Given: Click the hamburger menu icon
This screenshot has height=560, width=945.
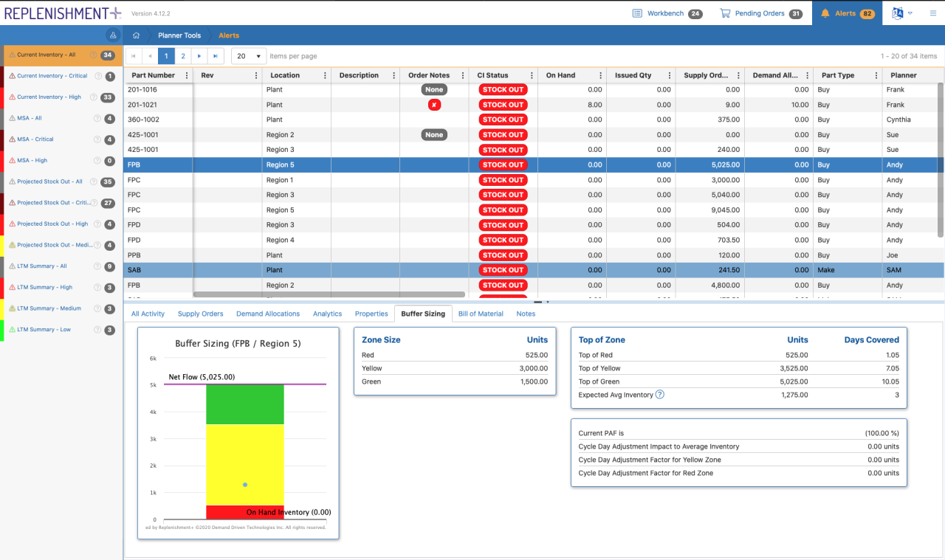Looking at the screenshot, I should pos(933,13).
